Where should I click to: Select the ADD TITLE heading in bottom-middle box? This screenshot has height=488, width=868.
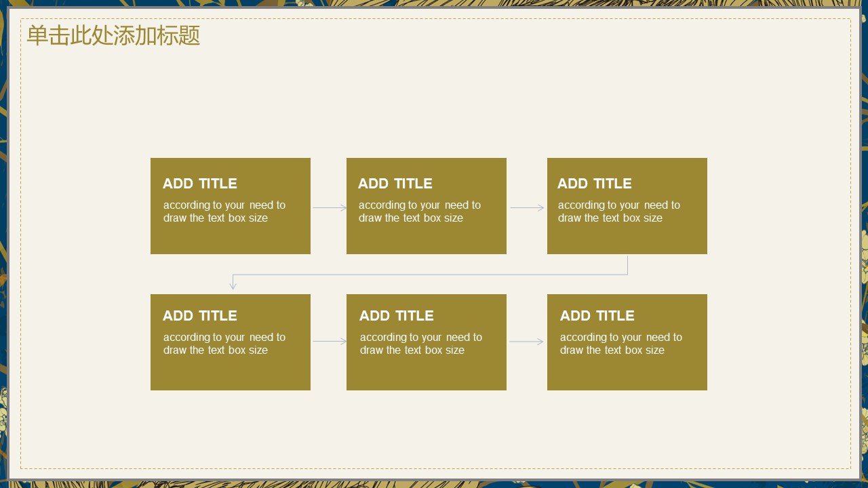tap(396, 316)
